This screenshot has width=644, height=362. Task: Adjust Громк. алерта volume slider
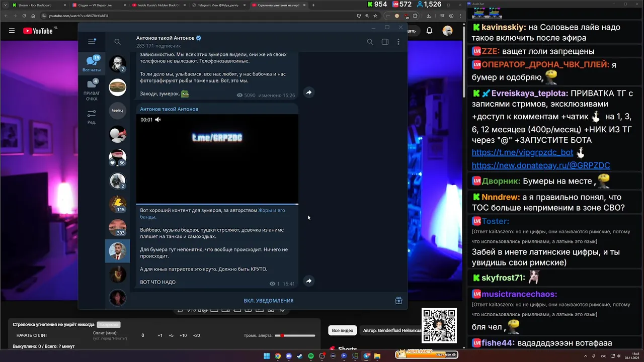(x=295, y=335)
